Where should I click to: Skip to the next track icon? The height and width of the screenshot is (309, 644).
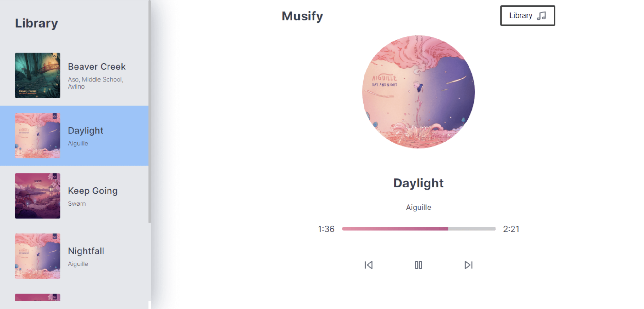(468, 265)
